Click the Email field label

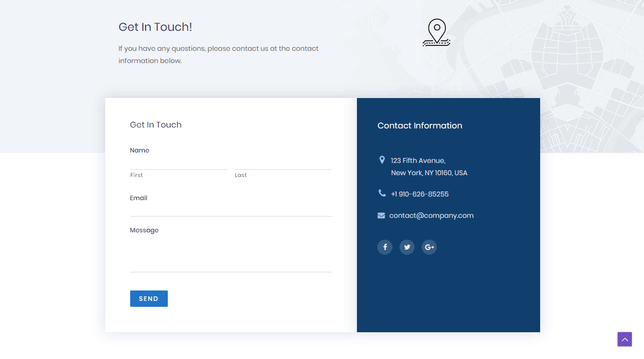click(139, 198)
